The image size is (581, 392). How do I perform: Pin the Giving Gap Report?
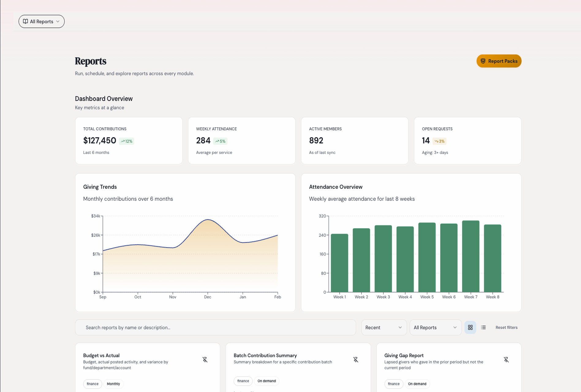click(x=506, y=360)
